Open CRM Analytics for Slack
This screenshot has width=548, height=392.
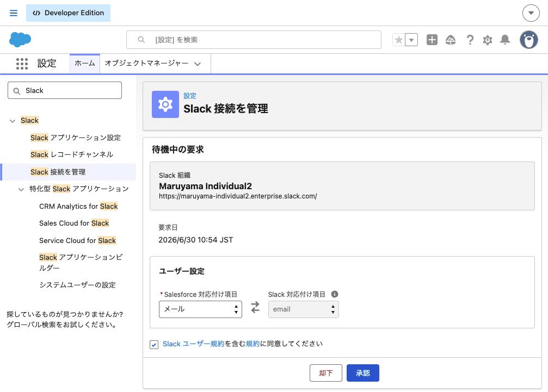click(78, 206)
